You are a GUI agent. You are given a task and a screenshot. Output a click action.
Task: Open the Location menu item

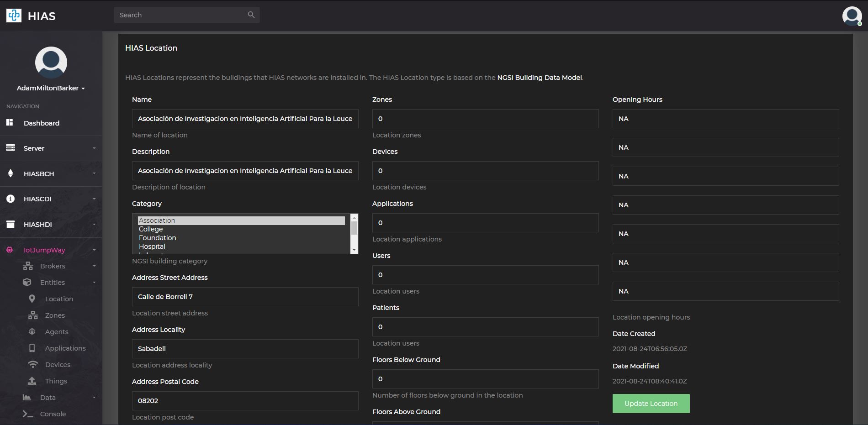point(59,299)
